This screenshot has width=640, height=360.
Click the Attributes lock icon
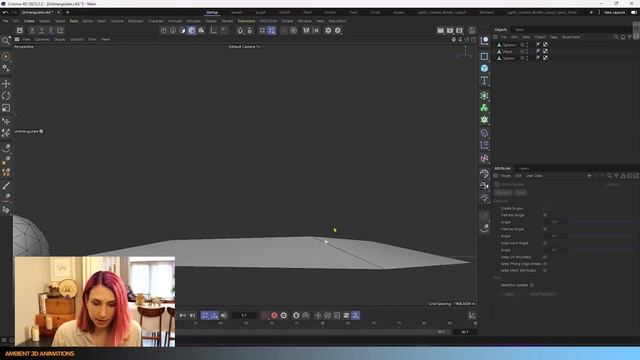tap(623, 176)
